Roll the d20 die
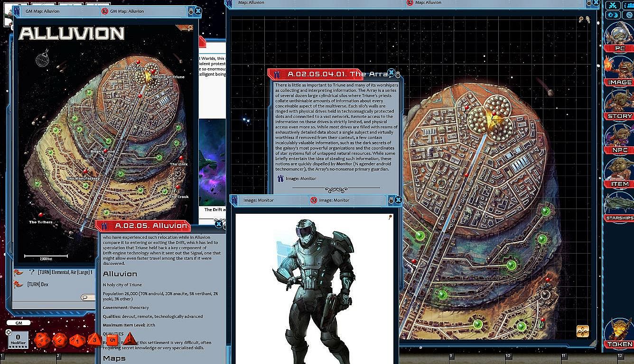This screenshot has height=364, width=634. pyautogui.click(x=42, y=339)
